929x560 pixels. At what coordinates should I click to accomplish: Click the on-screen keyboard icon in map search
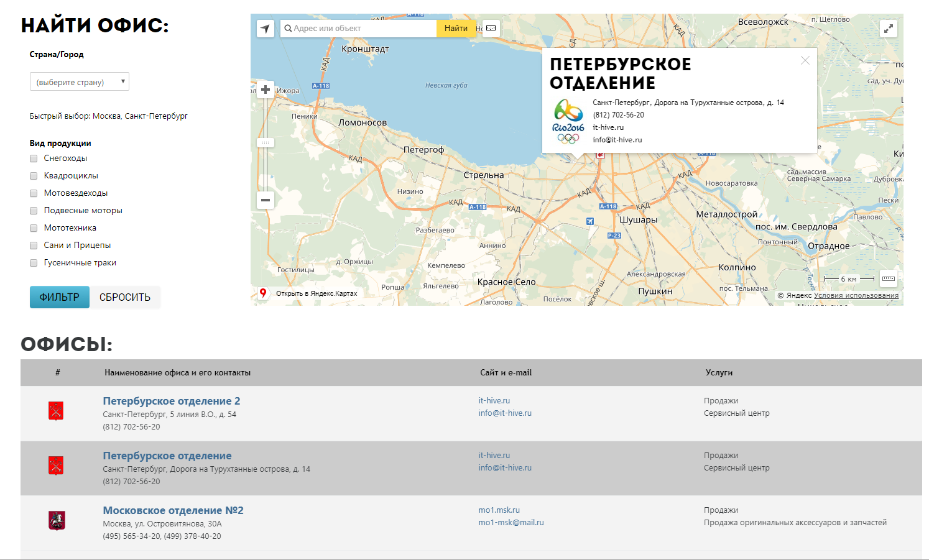click(x=491, y=29)
